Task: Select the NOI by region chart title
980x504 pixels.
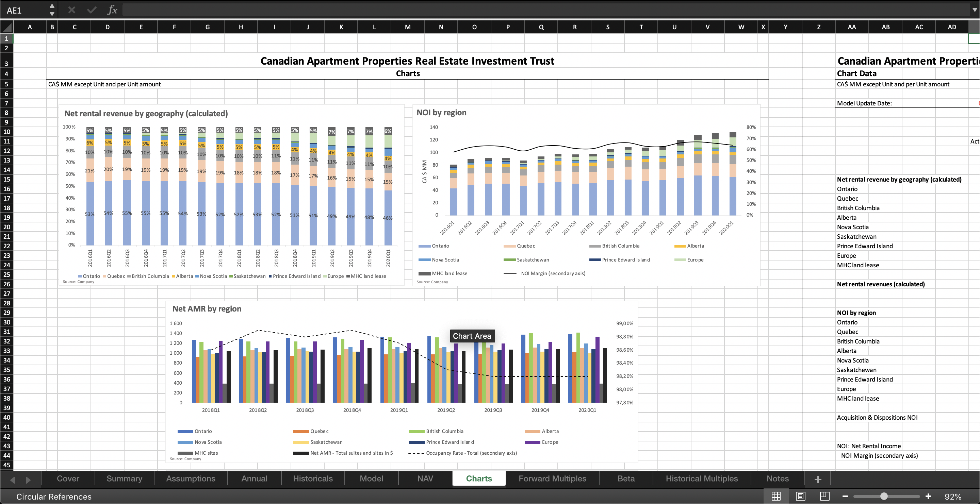Action: tap(441, 113)
